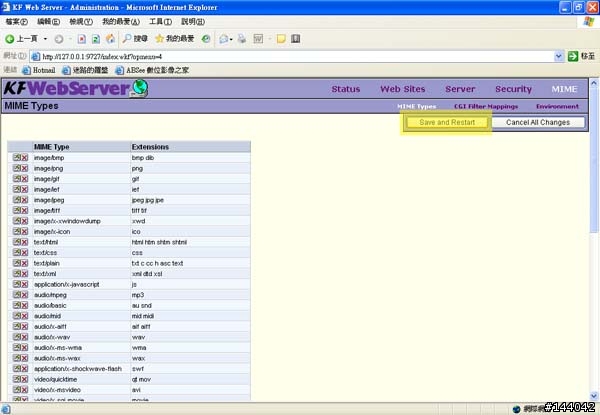Open the Hotmail links bar shortcut
Viewport: 600px width, 415px height.
click(39, 70)
